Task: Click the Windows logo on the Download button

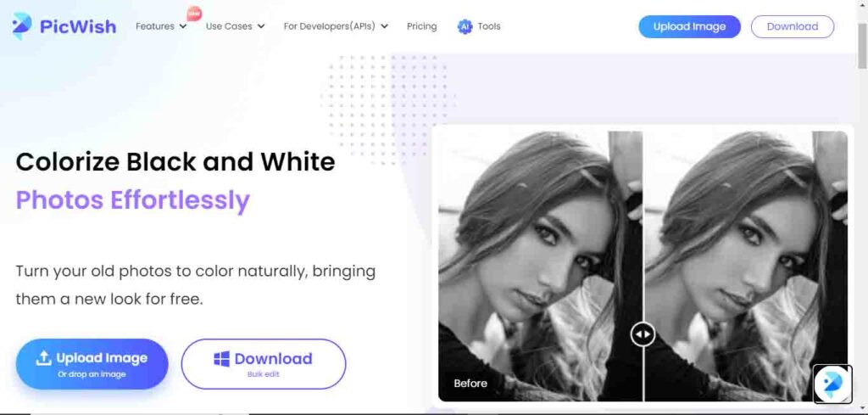Action: tap(221, 359)
